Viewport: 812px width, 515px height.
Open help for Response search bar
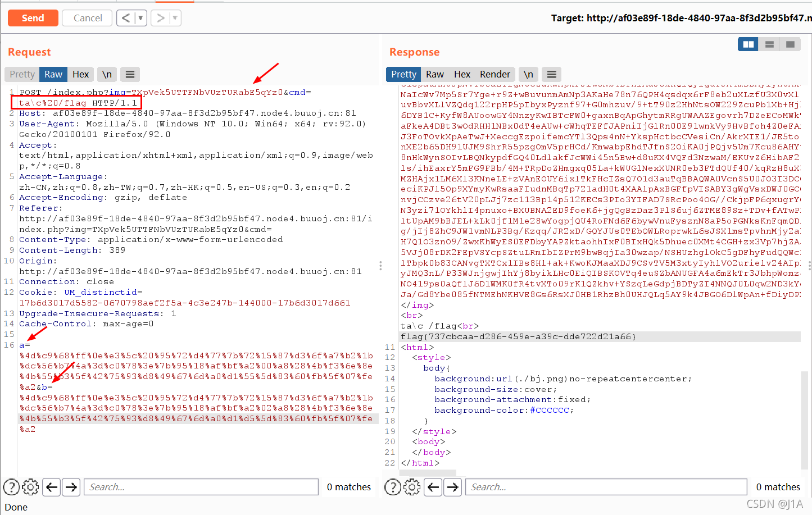click(393, 487)
